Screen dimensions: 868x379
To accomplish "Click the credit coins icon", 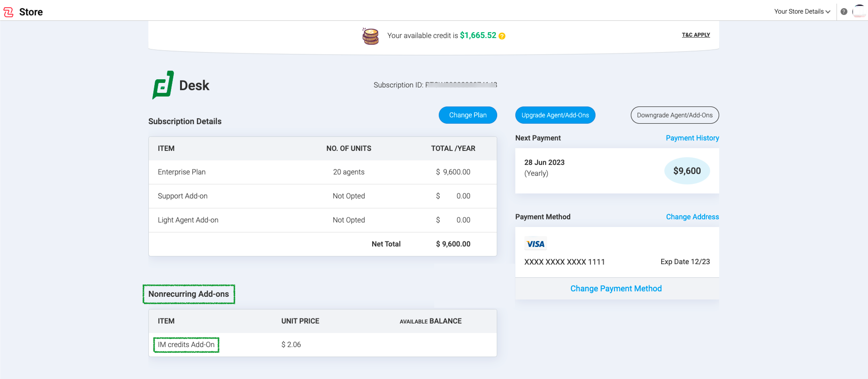I will (x=370, y=36).
